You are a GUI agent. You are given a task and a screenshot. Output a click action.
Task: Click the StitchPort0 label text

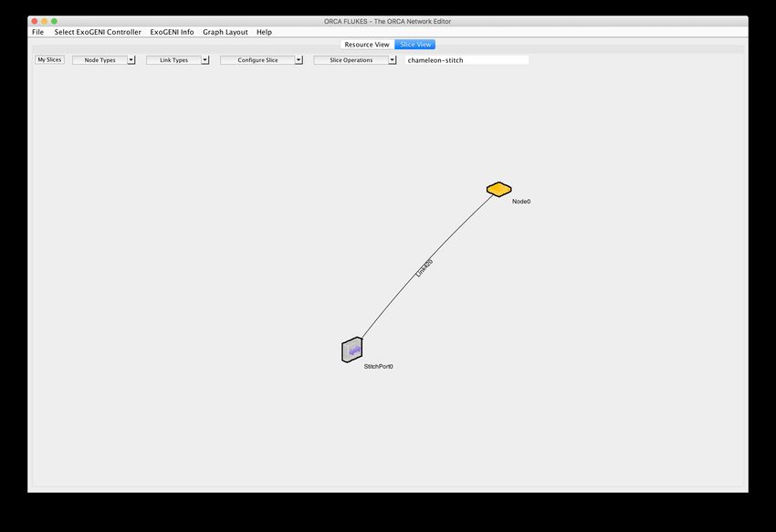(x=378, y=367)
